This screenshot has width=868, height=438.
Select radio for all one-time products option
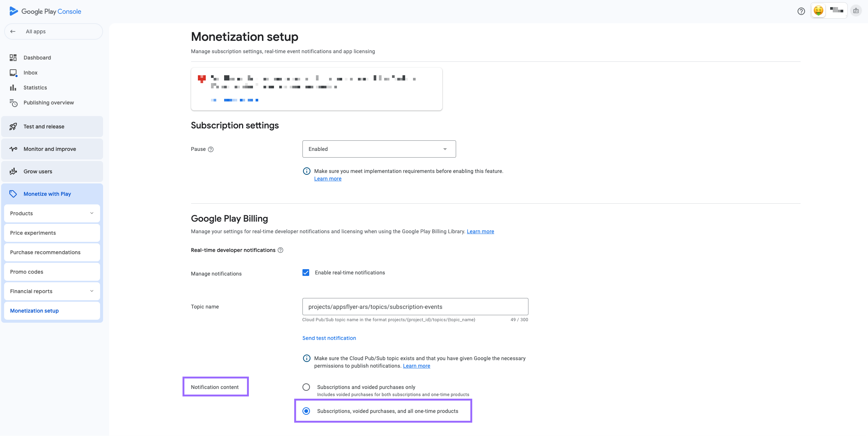306,411
